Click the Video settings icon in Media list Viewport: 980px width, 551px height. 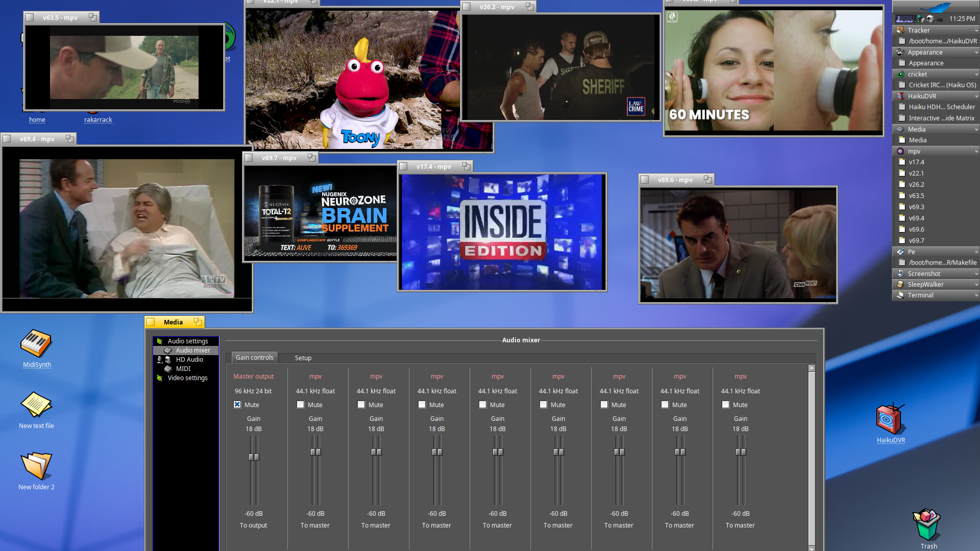tap(160, 378)
